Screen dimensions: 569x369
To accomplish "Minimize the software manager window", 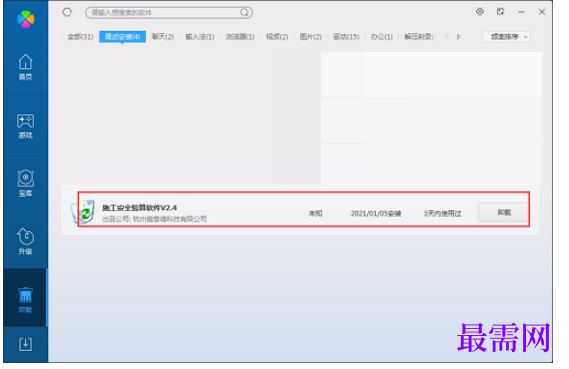I will [521, 12].
